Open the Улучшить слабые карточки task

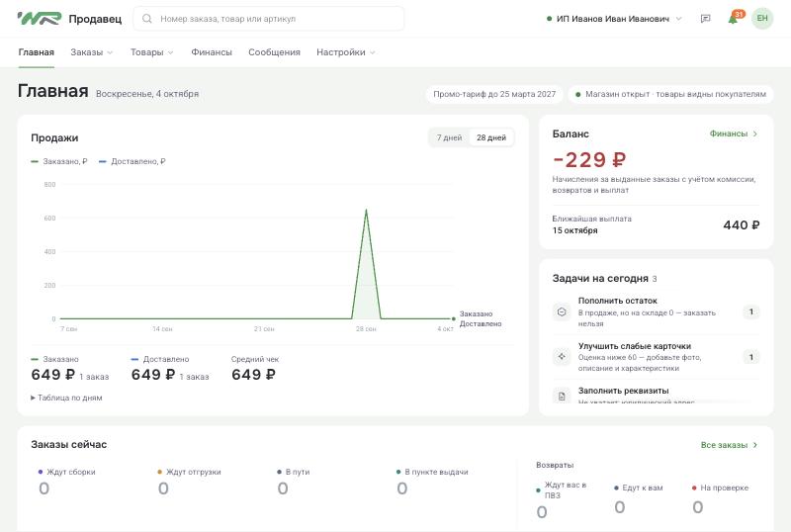coord(656,357)
